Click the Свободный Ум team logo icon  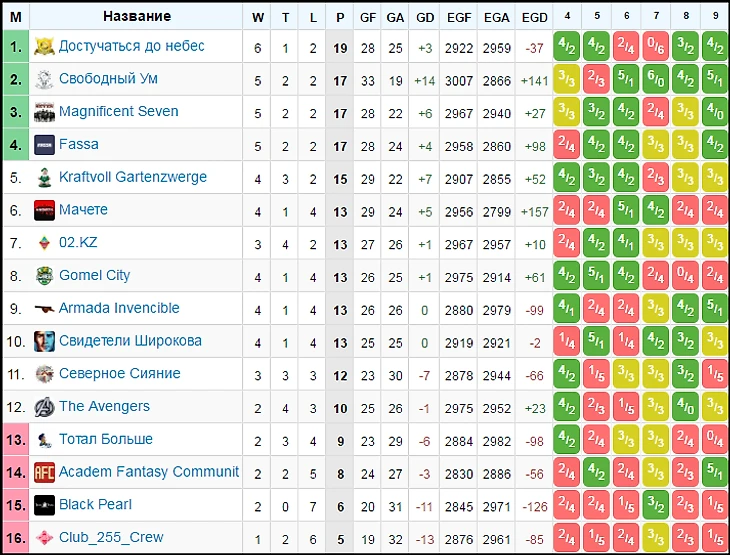(x=44, y=79)
